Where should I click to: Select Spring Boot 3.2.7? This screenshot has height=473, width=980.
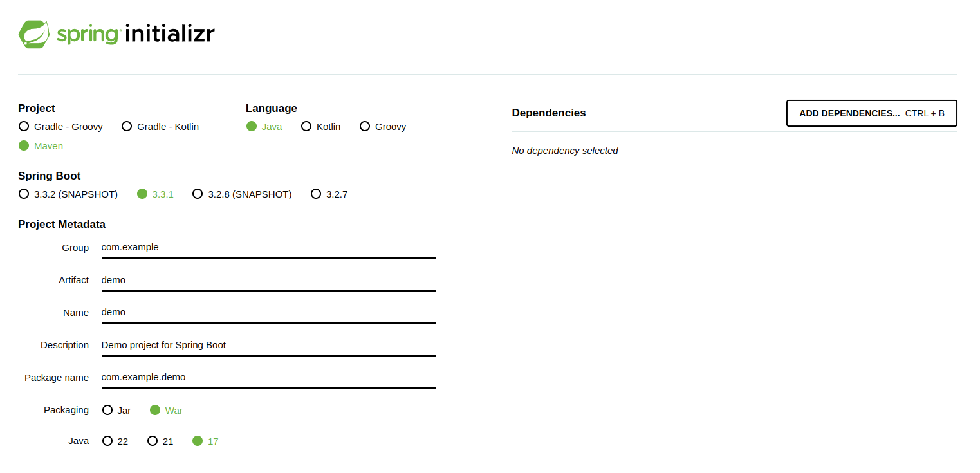click(x=329, y=194)
